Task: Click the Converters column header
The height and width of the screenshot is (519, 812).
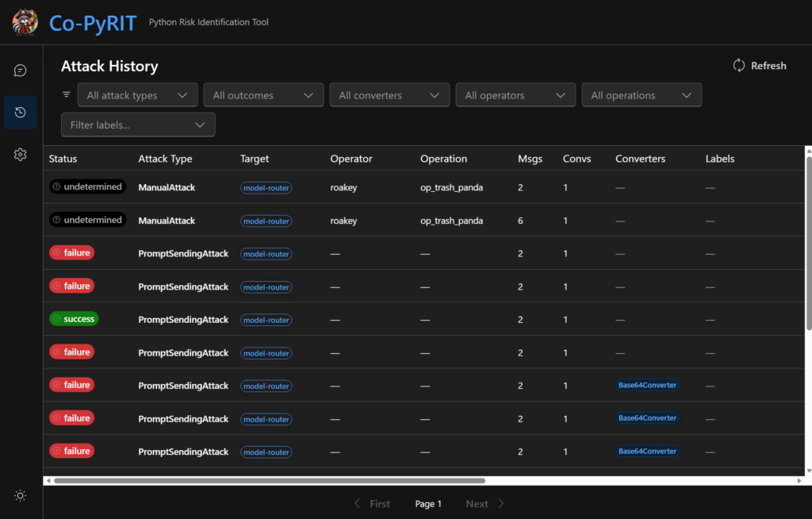Action: (641, 159)
